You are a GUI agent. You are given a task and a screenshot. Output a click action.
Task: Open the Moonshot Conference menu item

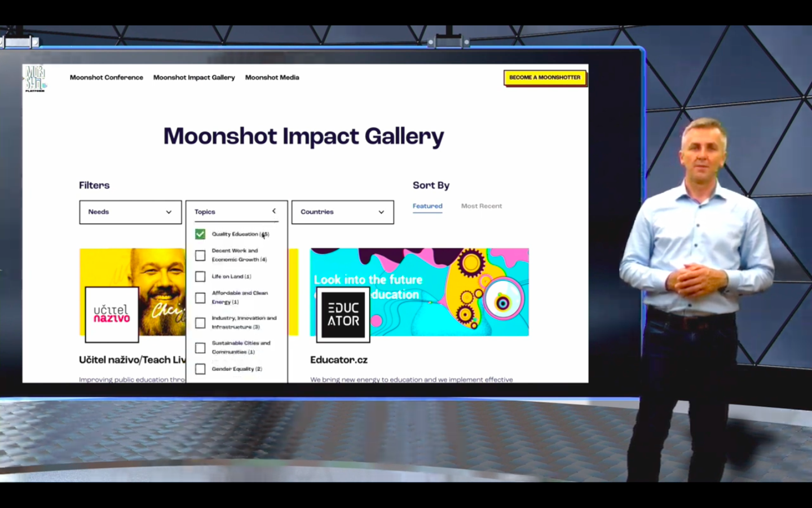point(107,77)
